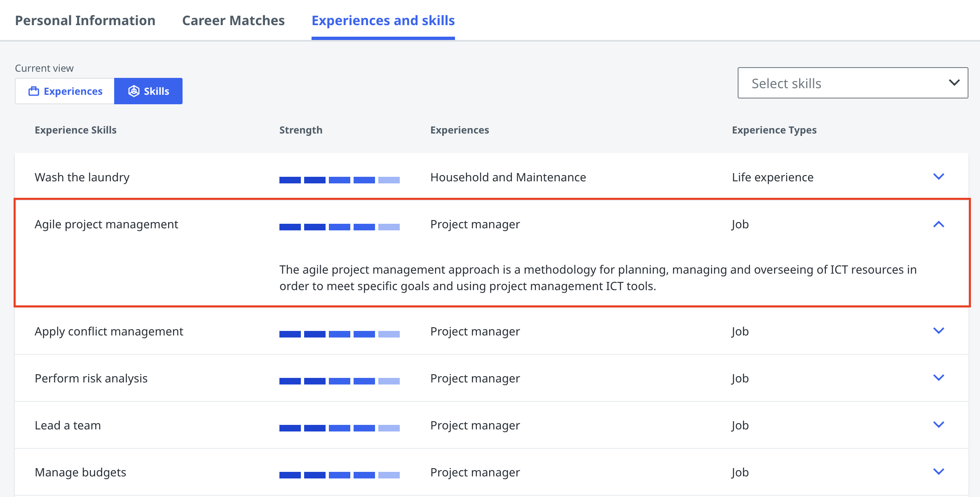Click the Manage budgets skill name

tap(80, 472)
